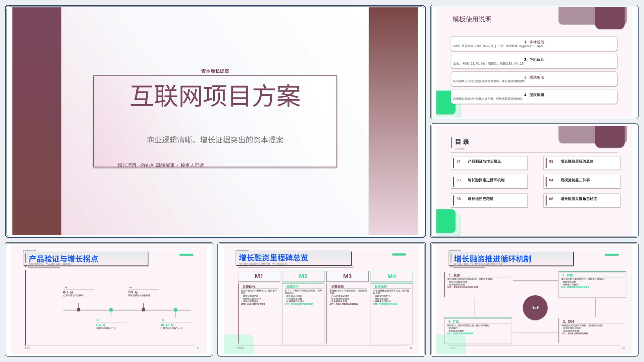Image resolution: width=644 pixels, height=362 pixels.
Task: Select the M4 milestone header
Action: pyautogui.click(x=392, y=276)
